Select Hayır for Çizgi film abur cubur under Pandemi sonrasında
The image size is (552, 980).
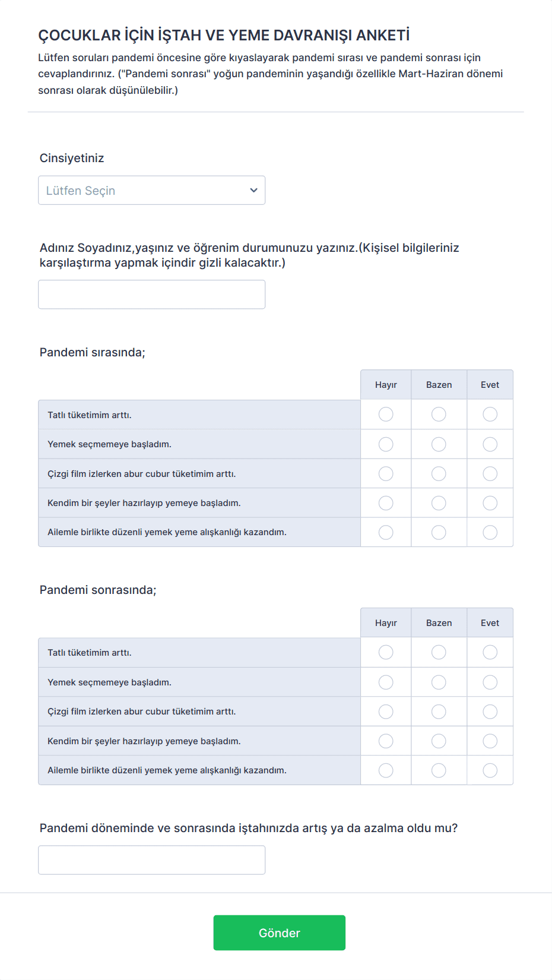pyautogui.click(x=386, y=712)
